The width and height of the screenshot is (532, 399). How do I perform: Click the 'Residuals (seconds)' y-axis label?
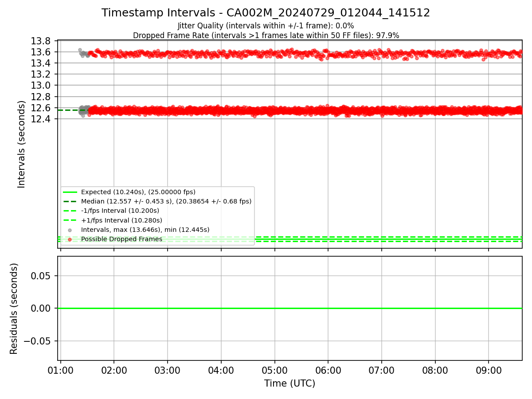pyautogui.click(x=14, y=309)
